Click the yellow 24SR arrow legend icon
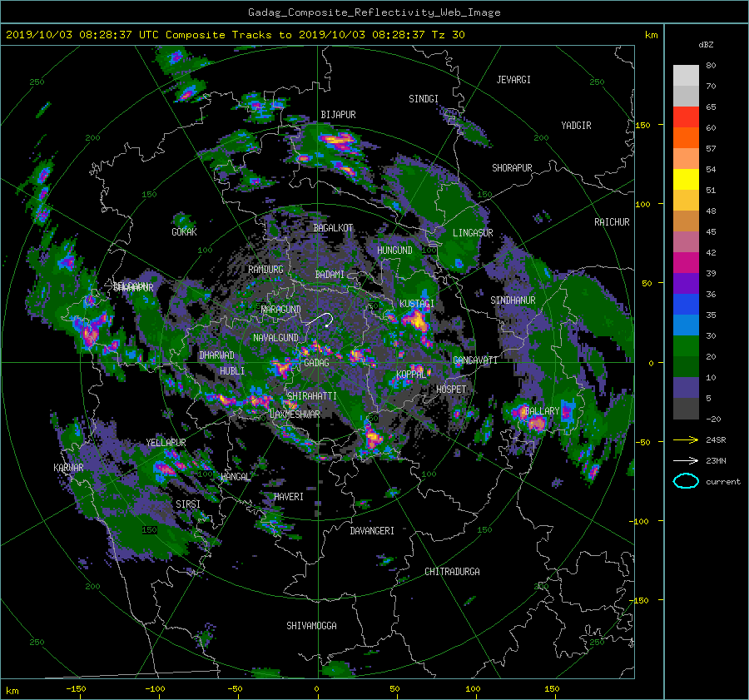 pos(686,439)
